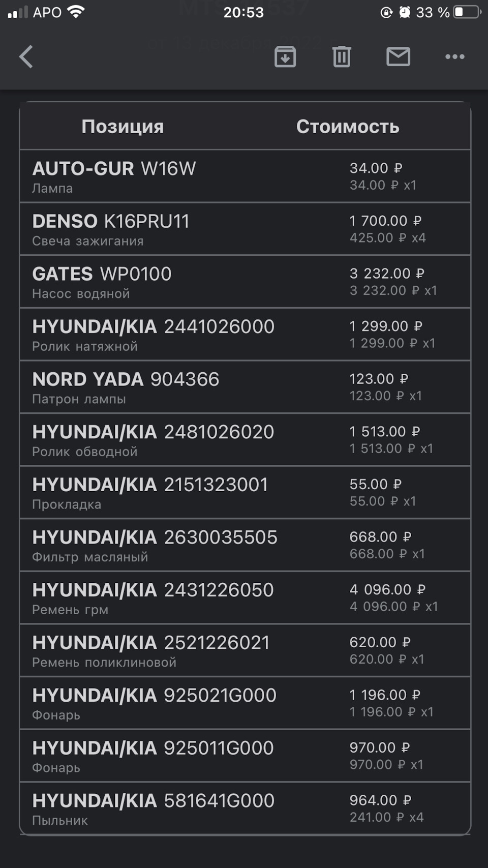Select the 581641G000 Пыльник row

click(245, 808)
